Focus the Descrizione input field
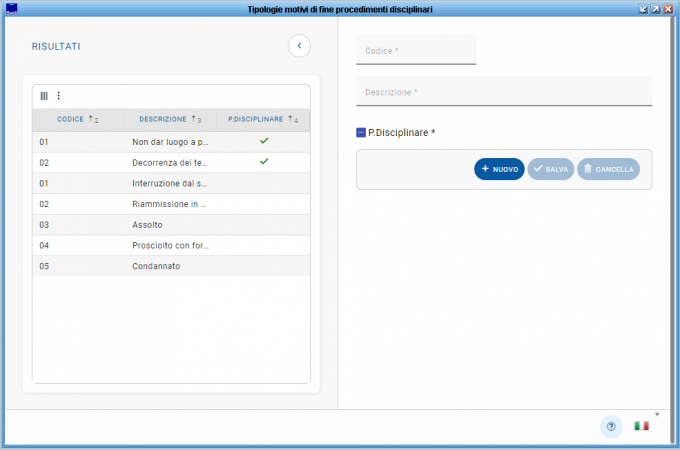This screenshot has height=450, width=680. [503, 92]
